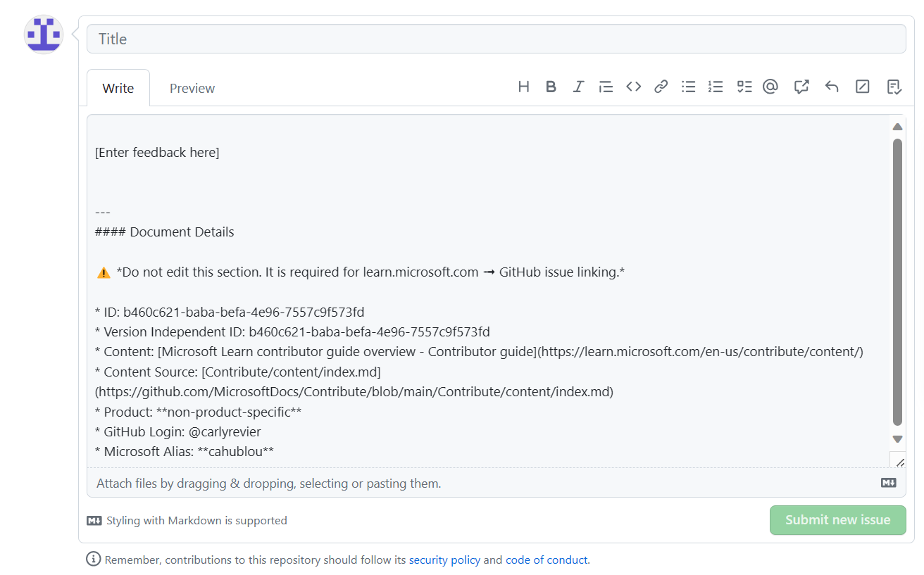Screen dimensions: 924x575
Task: Reference an issue with the cross-reference icon
Action: pyautogui.click(x=801, y=86)
